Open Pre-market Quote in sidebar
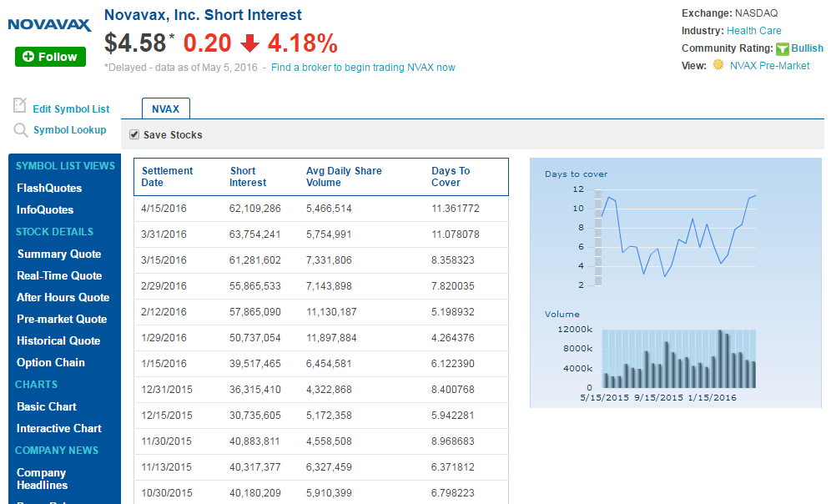This screenshot has width=831, height=504. point(62,319)
